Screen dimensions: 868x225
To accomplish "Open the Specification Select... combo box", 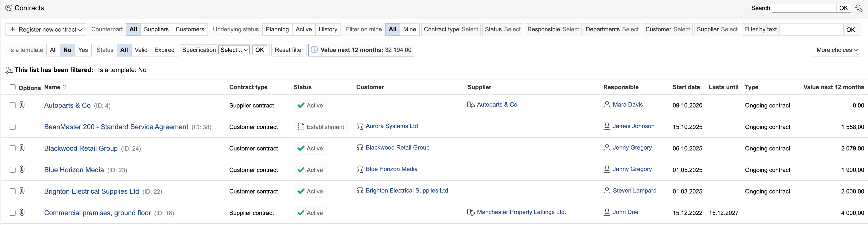I will [234, 50].
